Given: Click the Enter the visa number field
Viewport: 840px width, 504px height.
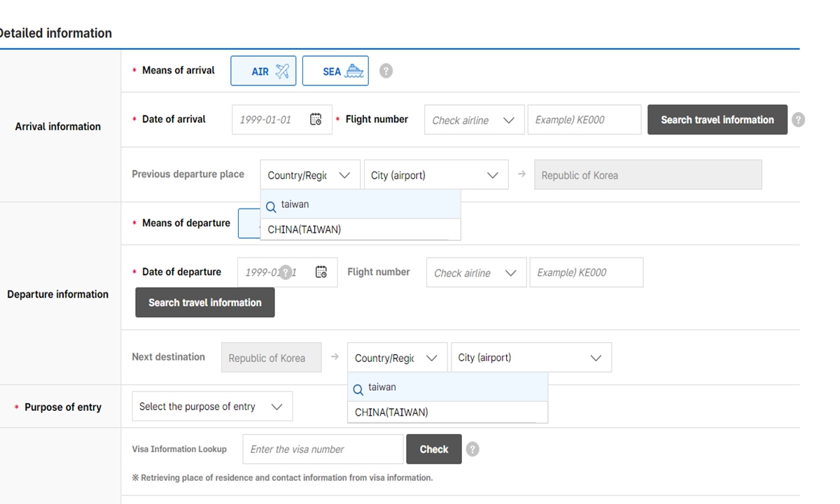Looking at the screenshot, I should [x=323, y=449].
